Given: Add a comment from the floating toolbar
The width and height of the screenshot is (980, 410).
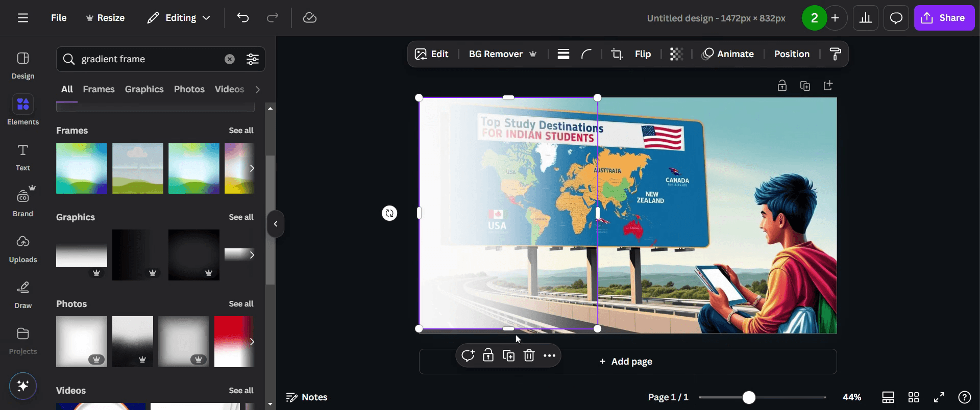Looking at the screenshot, I should click(x=468, y=355).
